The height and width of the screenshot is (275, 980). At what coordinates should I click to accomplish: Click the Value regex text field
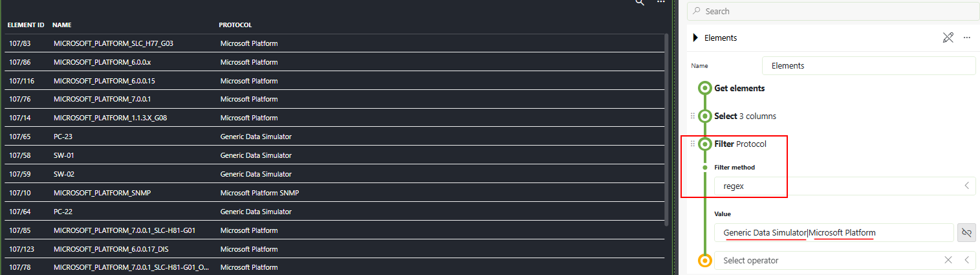(833, 233)
